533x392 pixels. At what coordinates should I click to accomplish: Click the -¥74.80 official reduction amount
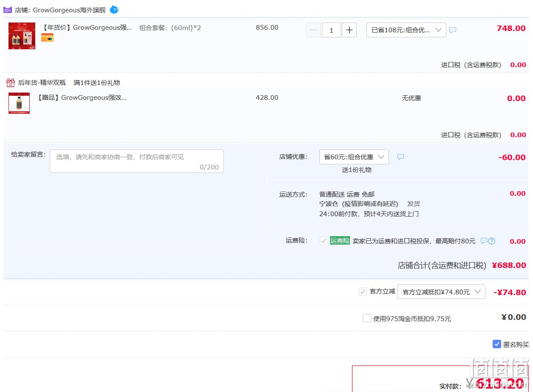pyautogui.click(x=510, y=293)
